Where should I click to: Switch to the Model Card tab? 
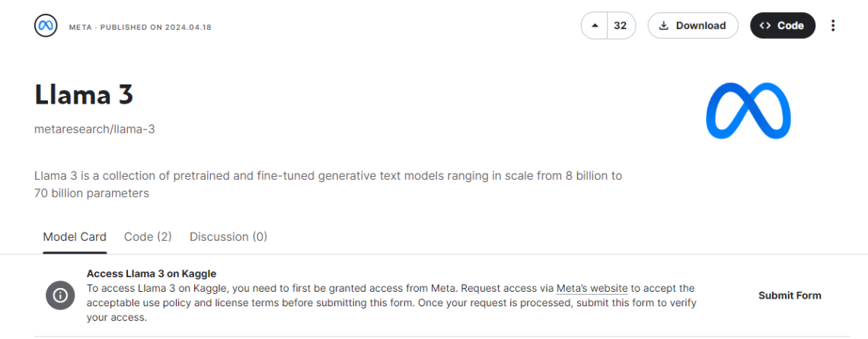tap(75, 237)
